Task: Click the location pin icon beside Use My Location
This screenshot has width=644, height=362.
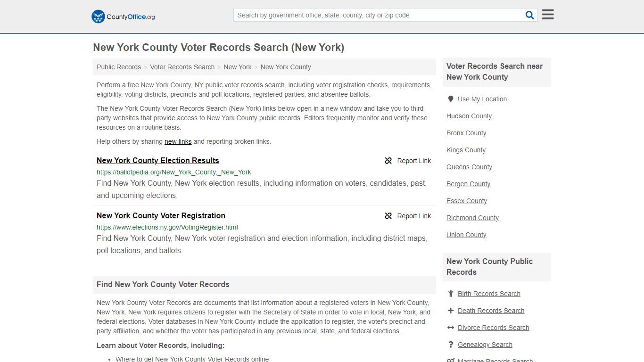Action: [451, 99]
